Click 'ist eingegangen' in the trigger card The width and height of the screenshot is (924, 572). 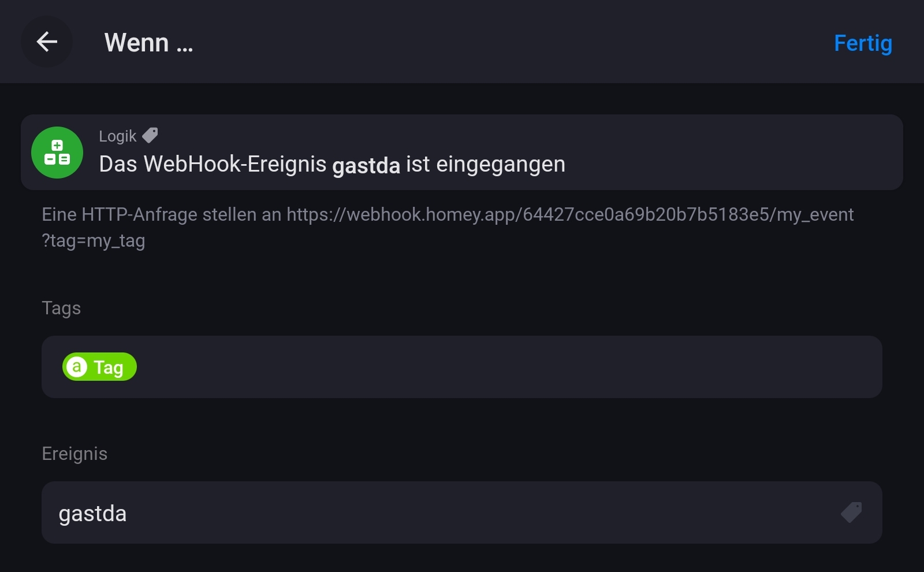pyautogui.click(x=485, y=165)
